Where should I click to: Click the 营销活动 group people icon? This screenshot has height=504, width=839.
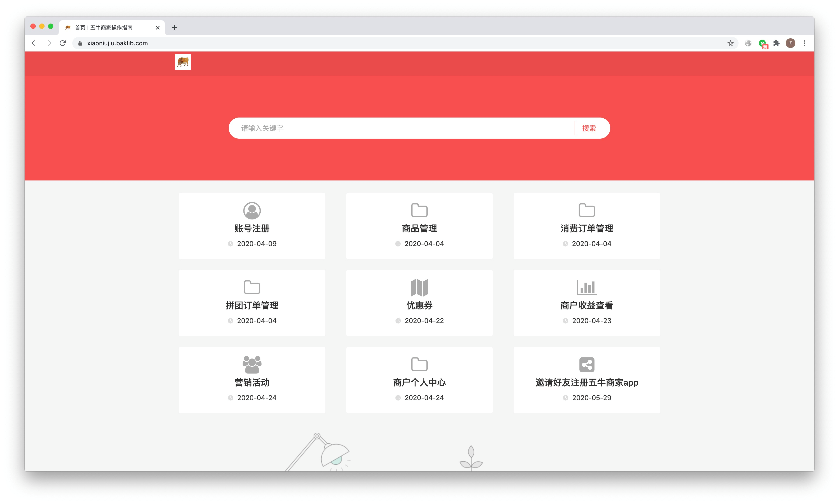tap(252, 364)
